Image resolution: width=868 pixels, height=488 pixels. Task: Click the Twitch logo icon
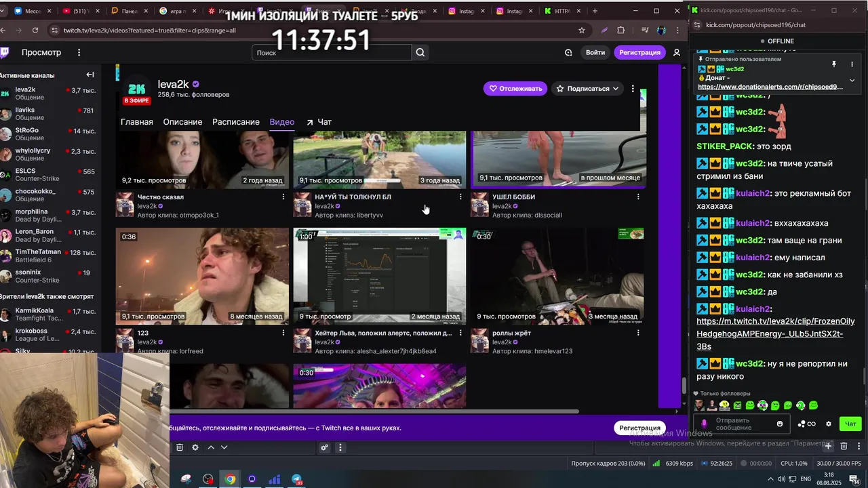click(5, 52)
